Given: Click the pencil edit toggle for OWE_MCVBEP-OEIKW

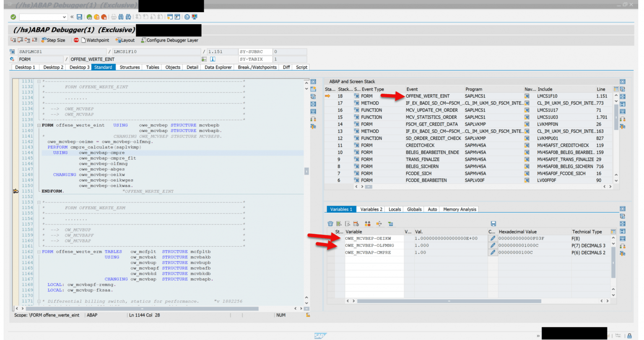Looking at the screenshot, I should [x=493, y=239].
